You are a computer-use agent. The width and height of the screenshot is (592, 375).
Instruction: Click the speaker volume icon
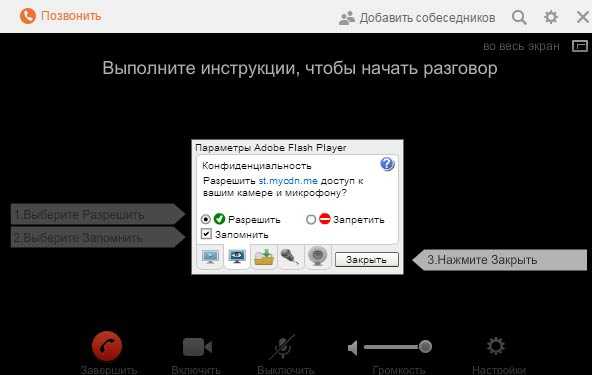point(353,348)
